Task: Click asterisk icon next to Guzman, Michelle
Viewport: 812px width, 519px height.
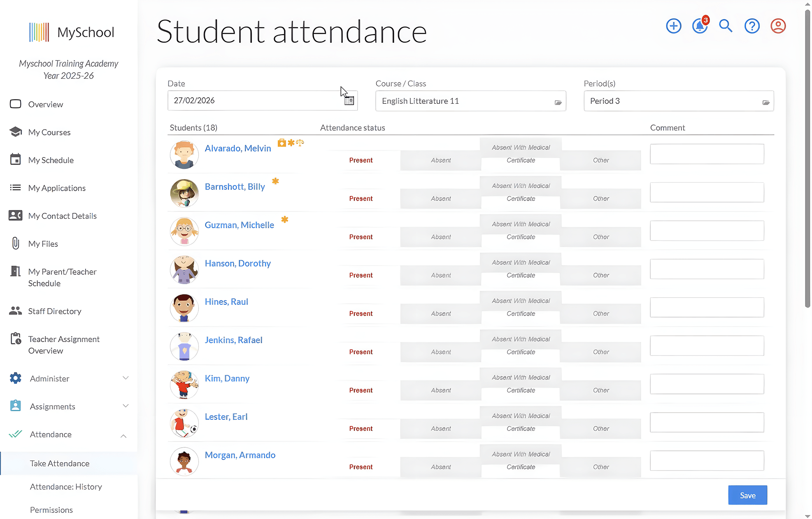Action: (x=284, y=219)
